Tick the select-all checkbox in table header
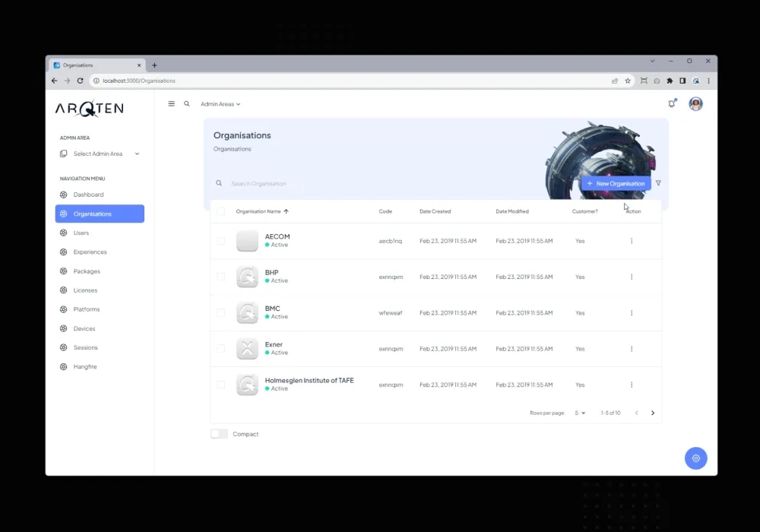This screenshot has height=532, width=760. 221,211
